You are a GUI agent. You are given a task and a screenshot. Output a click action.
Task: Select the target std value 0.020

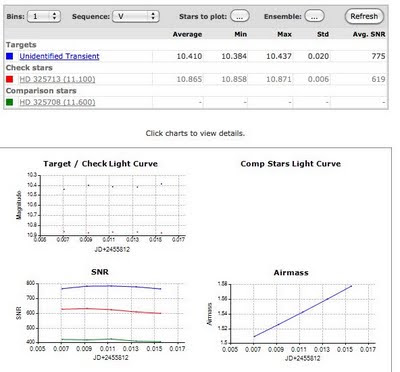coord(318,56)
